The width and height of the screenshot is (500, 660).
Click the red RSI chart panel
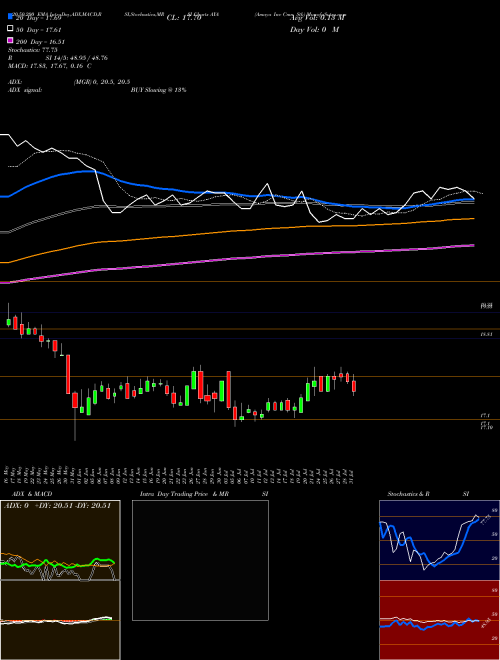point(439,620)
